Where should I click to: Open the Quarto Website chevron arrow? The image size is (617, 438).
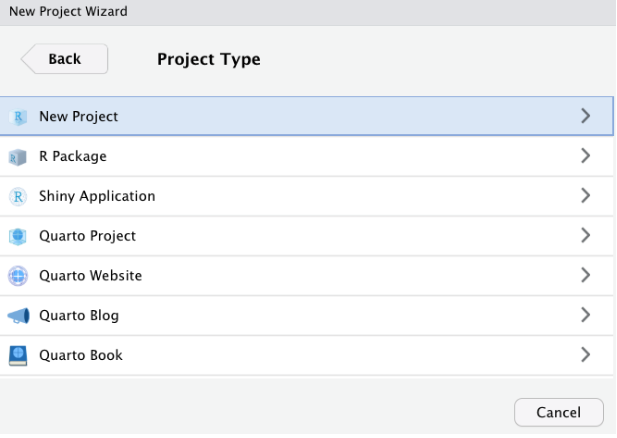586,275
